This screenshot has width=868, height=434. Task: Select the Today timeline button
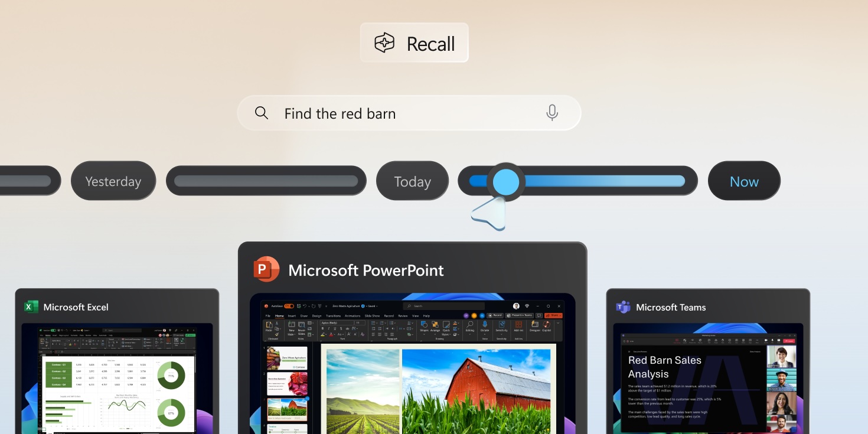(x=412, y=181)
